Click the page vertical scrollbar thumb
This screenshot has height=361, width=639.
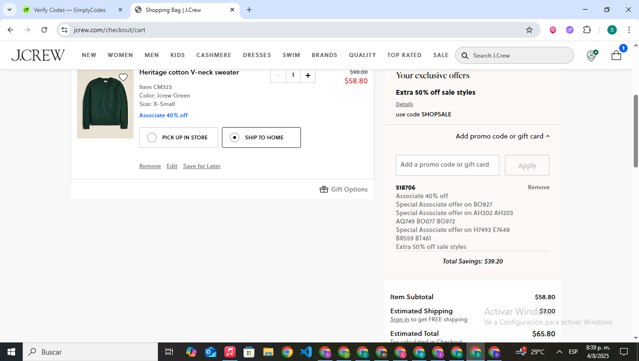point(635,130)
